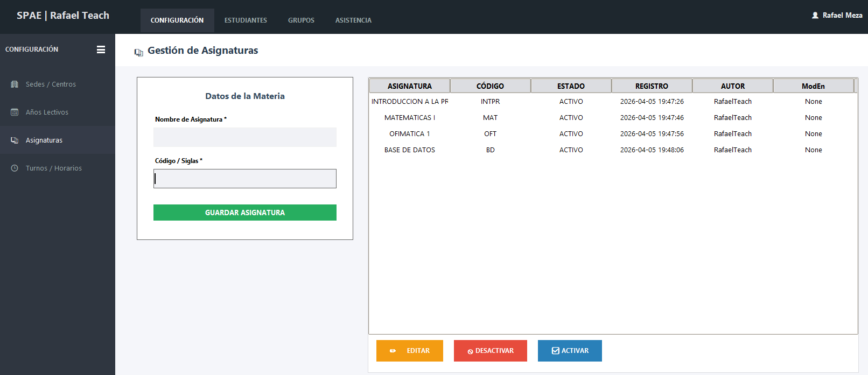Viewport: 868px width, 375px height.
Task: Sort the table by Asignatura column header
Action: coord(409,86)
